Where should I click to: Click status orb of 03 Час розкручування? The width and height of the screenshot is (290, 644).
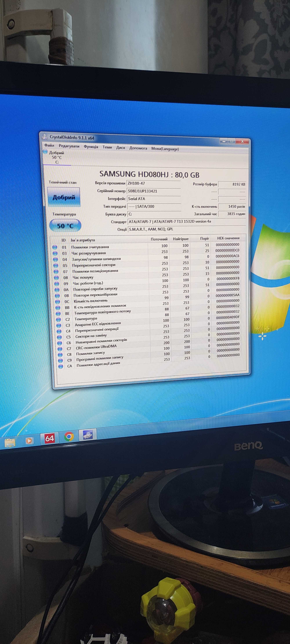point(55,253)
